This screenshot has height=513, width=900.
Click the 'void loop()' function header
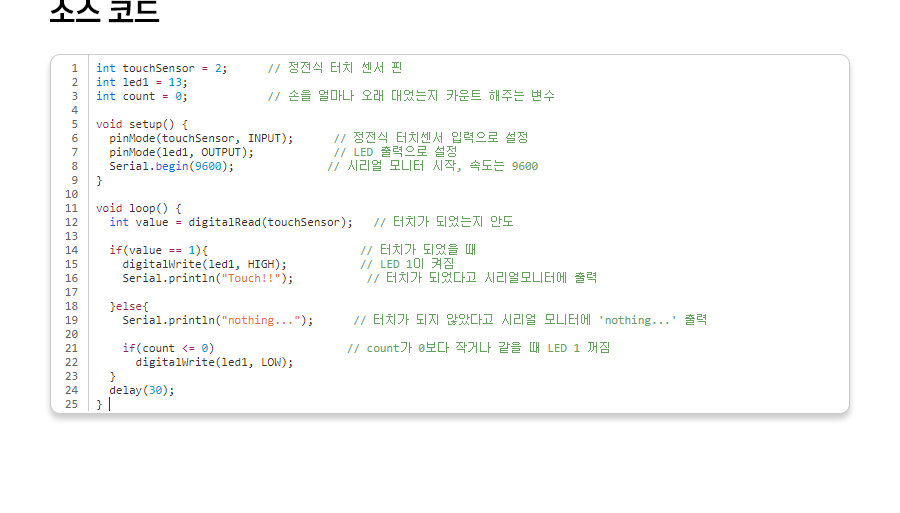(x=138, y=208)
